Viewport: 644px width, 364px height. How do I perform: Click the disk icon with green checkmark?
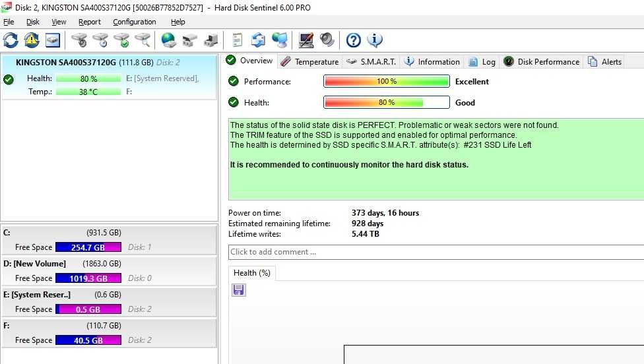(x=121, y=40)
